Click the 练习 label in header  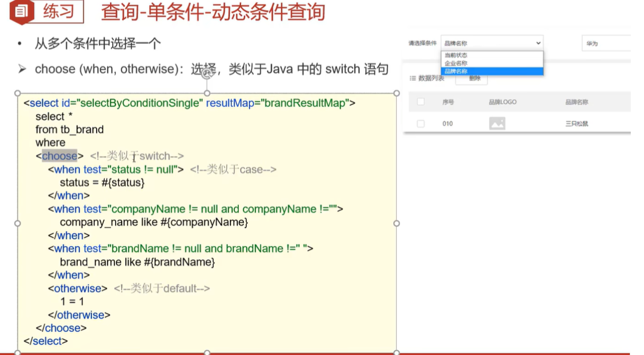(59, 12)
